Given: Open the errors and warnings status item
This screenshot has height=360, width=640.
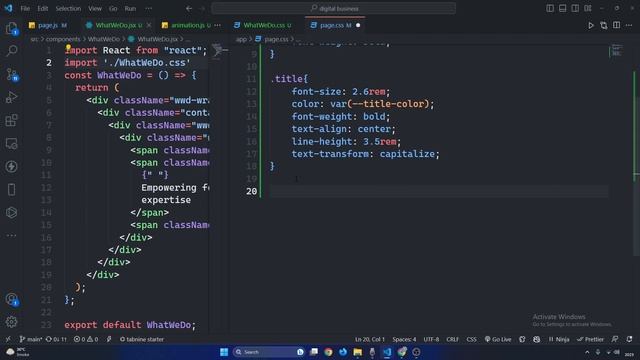Looking at the screenshot, I should pyautogui.click(x=86, y=339).
